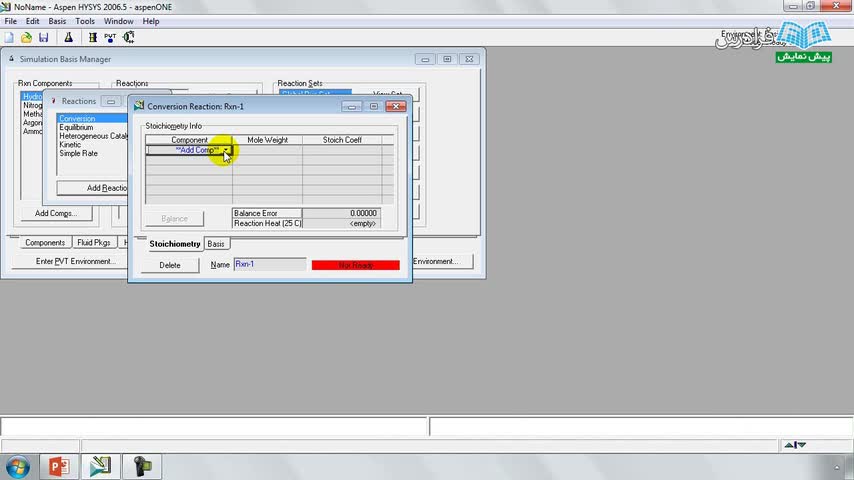Click the Conversion Reaction window title icon
The height and width of the screenshot is (480, 854).
(139, 106)
